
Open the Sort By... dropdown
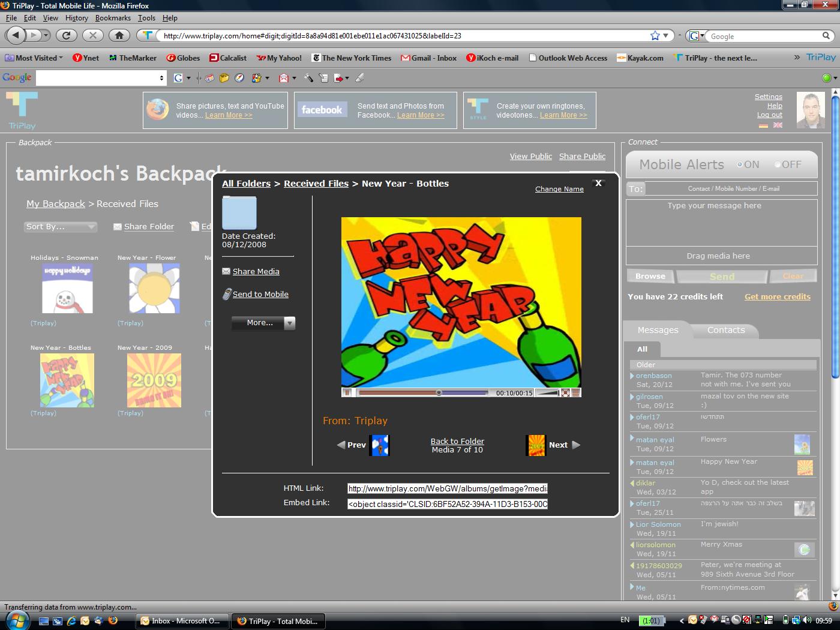tap(61, 227)
